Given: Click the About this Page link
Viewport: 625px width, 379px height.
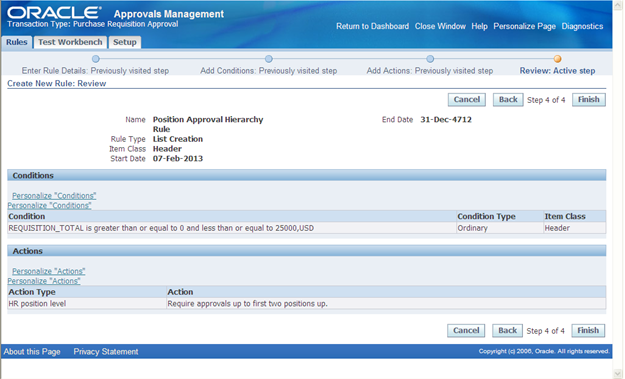Looking at the screenshot, I should pos(32,352).
